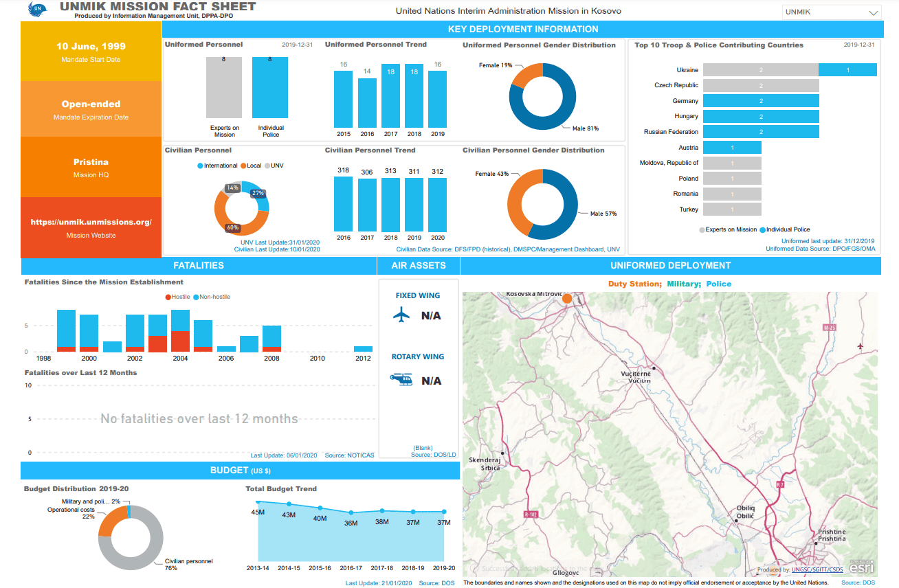Click the Local legend marker

click(x=243, y=166)
